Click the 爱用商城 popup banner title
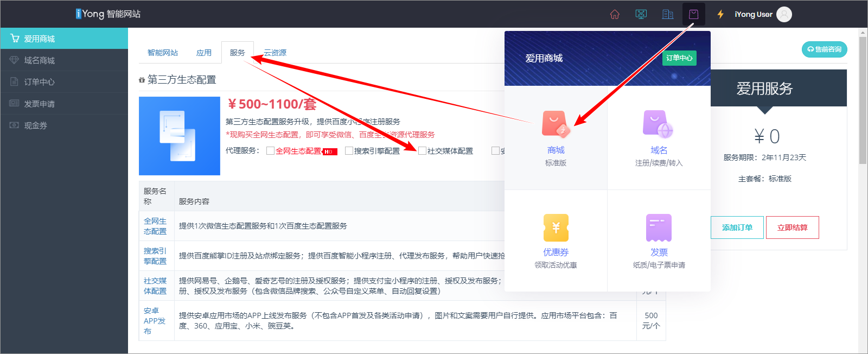This screenshot has width=868, height=354. click(x=544, y=58)
